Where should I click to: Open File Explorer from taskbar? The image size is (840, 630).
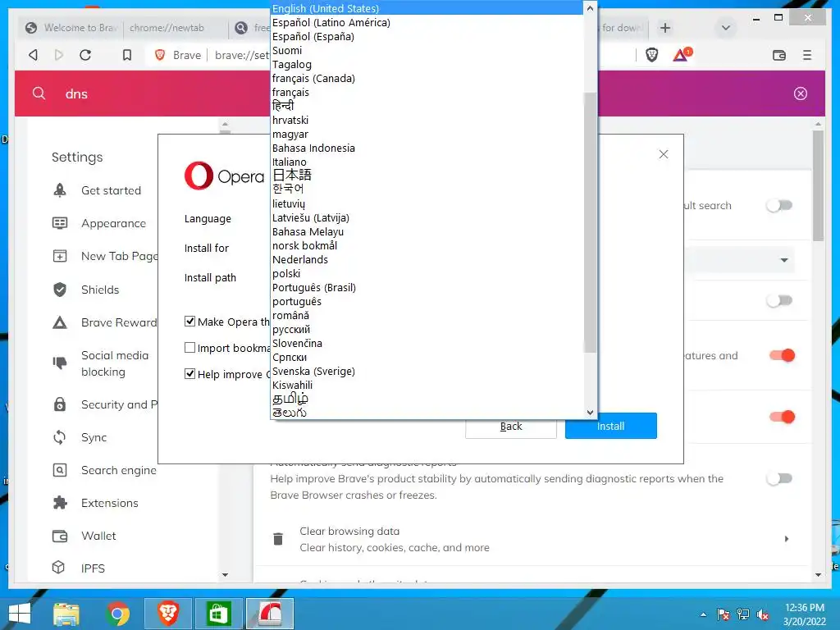point(66,614)
